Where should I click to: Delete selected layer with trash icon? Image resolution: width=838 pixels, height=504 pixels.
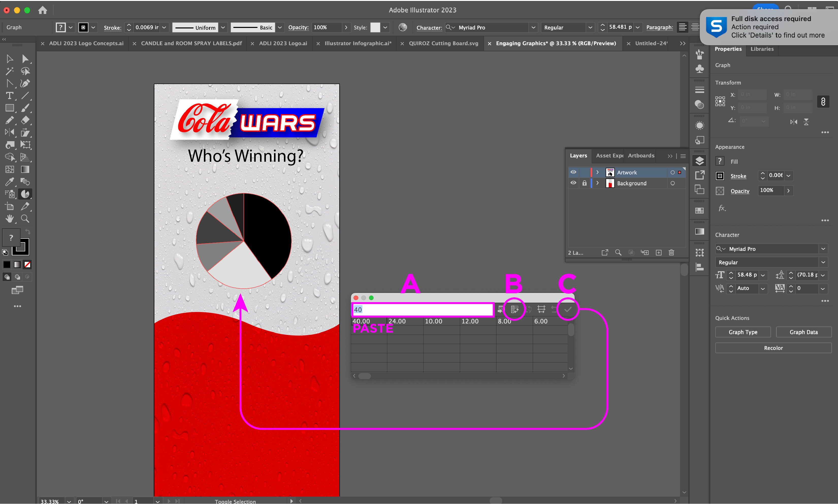671,252
